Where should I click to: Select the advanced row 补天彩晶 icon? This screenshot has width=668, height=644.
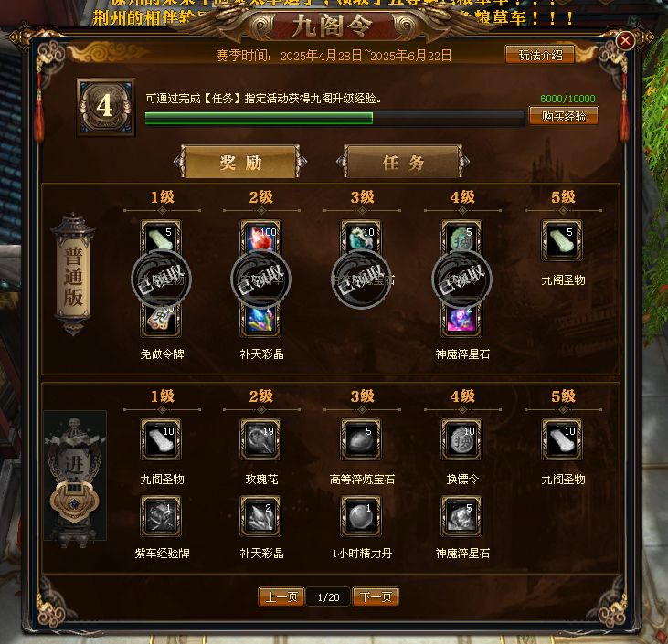coord(260,516)
